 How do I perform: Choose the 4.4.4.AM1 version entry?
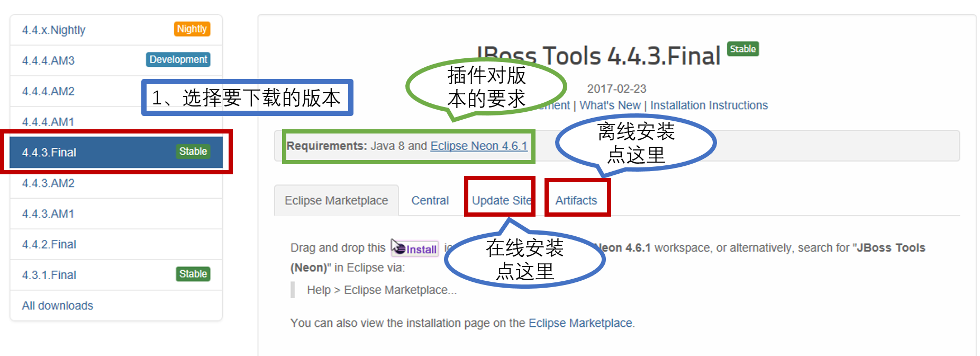pyautogui.click(x=116, y=122)
